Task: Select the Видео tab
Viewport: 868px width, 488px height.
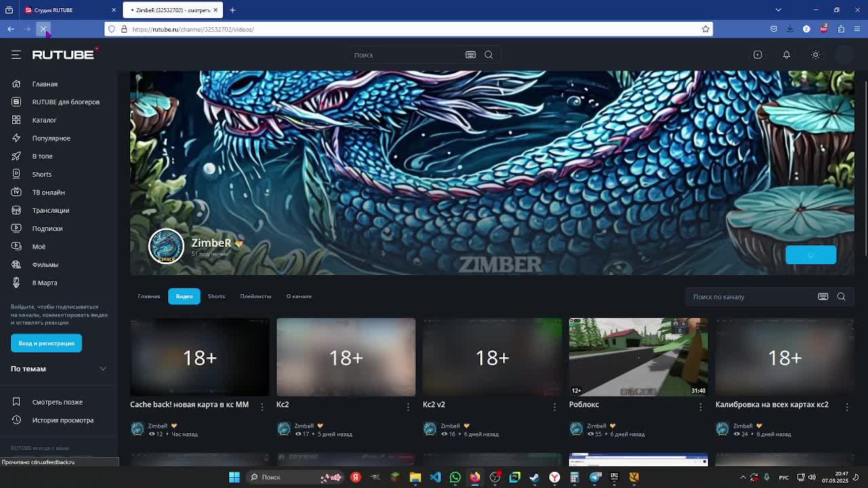Action: (184, 296)
